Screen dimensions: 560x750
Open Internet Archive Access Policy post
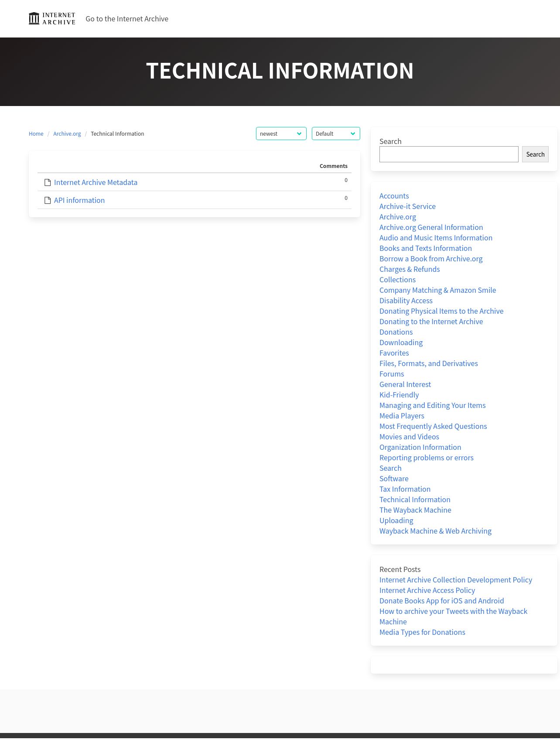pyautogui.click(x=427, y=590)
